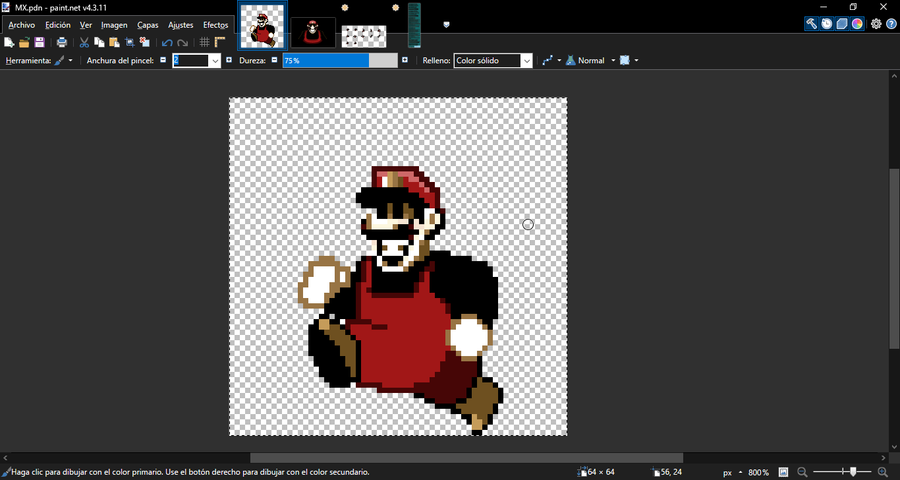The width and height of the screenshot is (900, 480).
Task: Click the zoom in magnifier icon
Action: click(883, 472)
